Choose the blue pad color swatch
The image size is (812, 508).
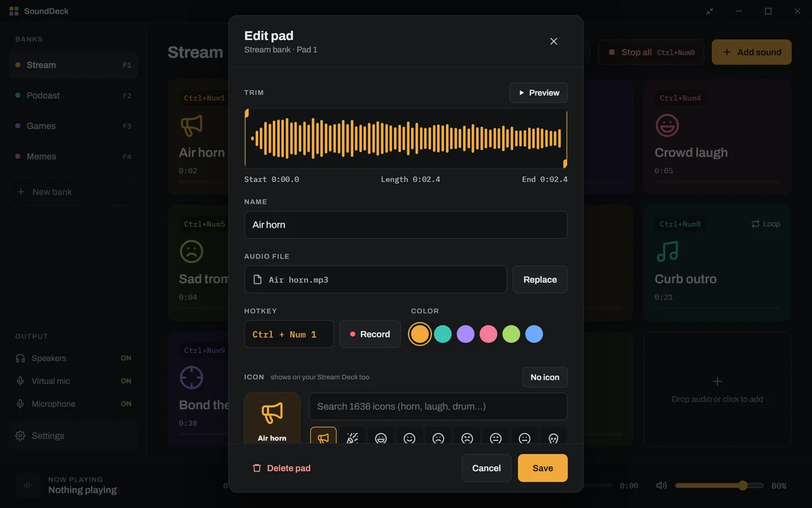pyautogui.click(x=534, y=334)
